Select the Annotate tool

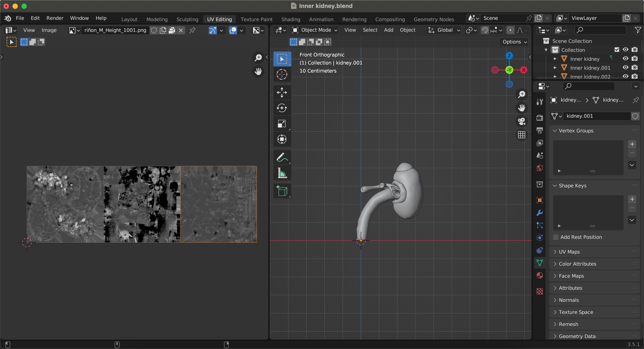click(x=282, y=157)
